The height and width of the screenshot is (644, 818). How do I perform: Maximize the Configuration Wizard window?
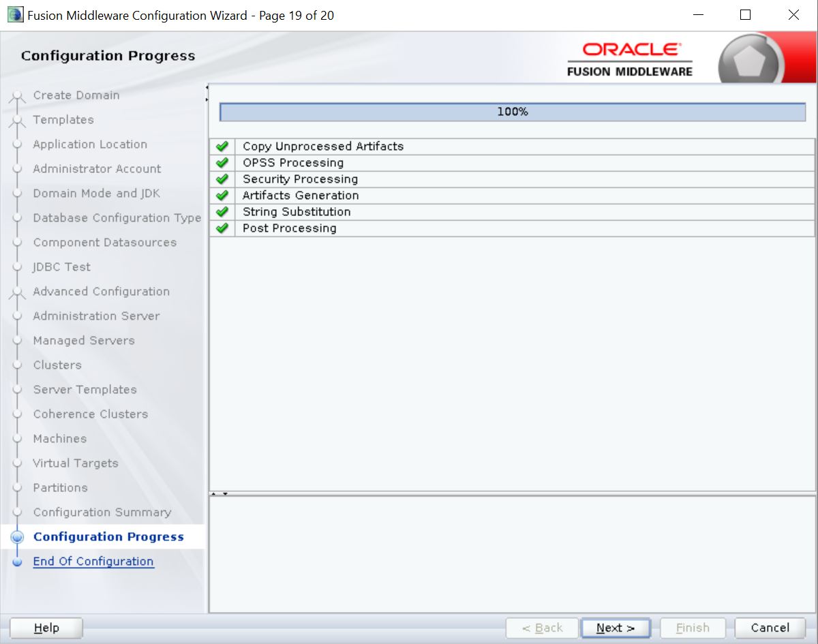(746, 15)
